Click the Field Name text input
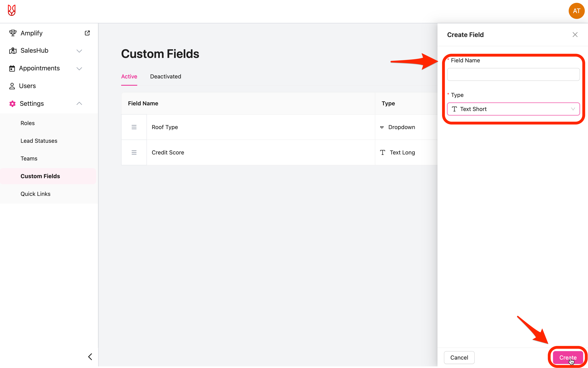Screen dimensions: 588x368 513,74
